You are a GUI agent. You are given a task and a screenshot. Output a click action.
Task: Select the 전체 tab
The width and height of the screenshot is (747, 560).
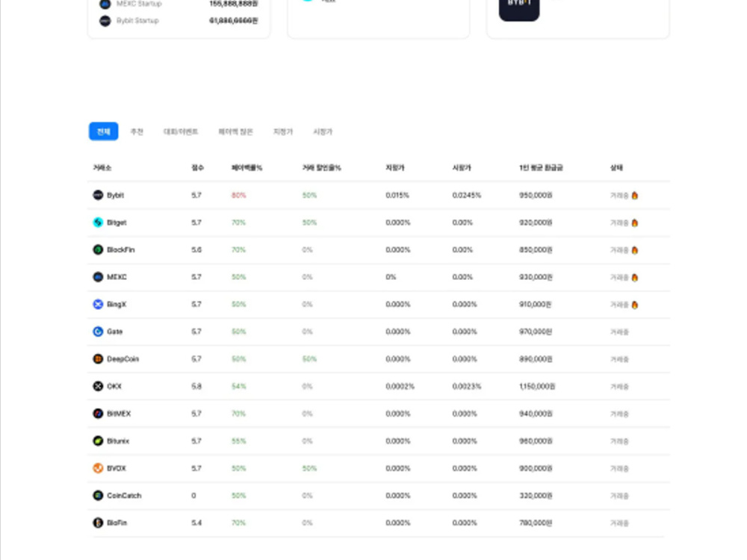tap(103, 131)
